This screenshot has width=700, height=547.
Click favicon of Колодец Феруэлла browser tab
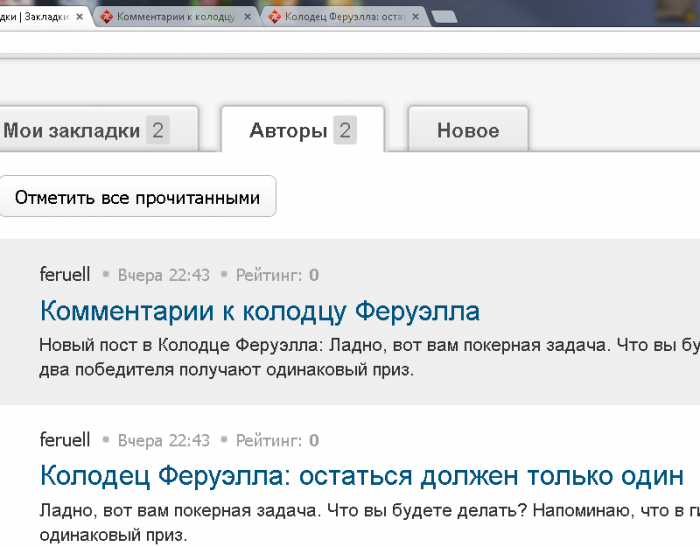pyautogui.click(x=275, y=17)
